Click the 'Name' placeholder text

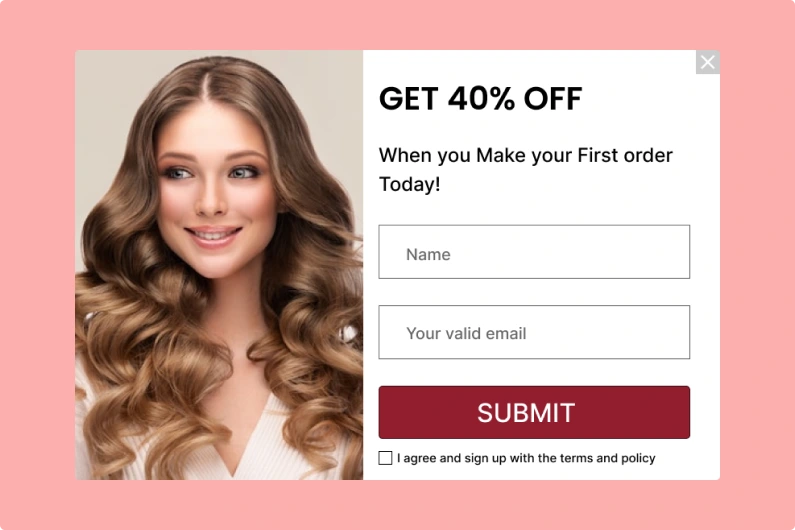click(428, 254)
